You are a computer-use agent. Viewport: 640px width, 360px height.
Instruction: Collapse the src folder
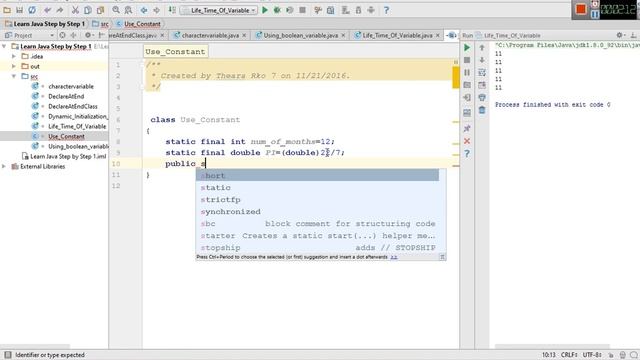[14, 76]
